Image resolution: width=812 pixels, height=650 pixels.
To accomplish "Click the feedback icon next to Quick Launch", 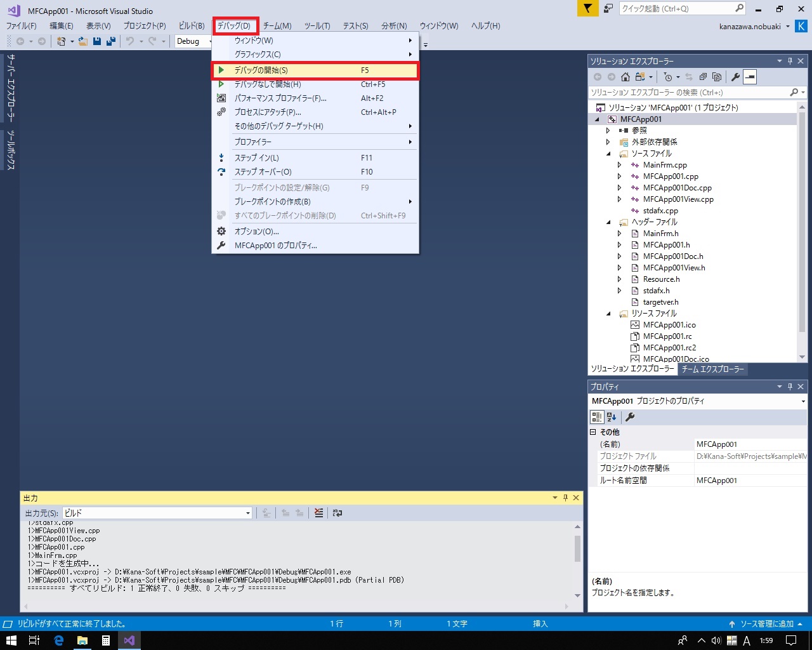I will (x=608, y=8).
